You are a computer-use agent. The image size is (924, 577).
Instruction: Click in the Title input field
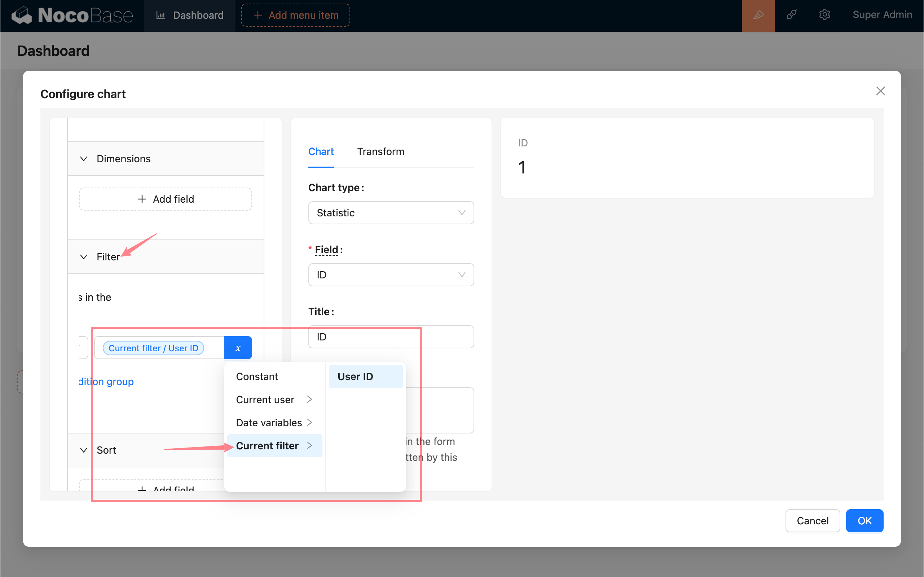click(x=391, y=336)
